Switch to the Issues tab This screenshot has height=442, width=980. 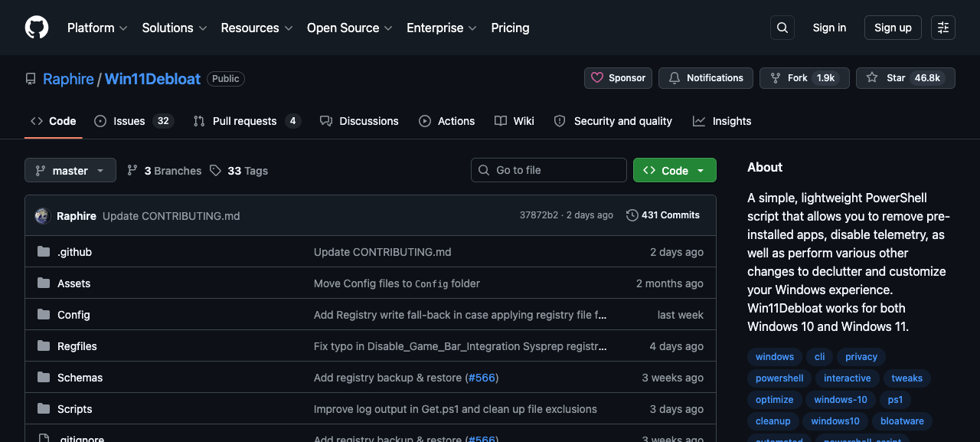coord(135,121)
